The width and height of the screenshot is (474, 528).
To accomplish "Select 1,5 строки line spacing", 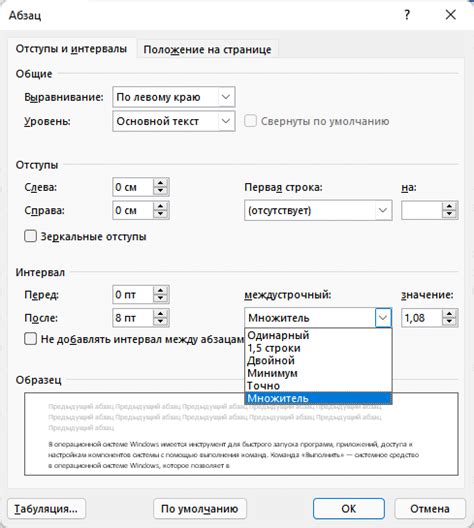I will tap(318, 348).
